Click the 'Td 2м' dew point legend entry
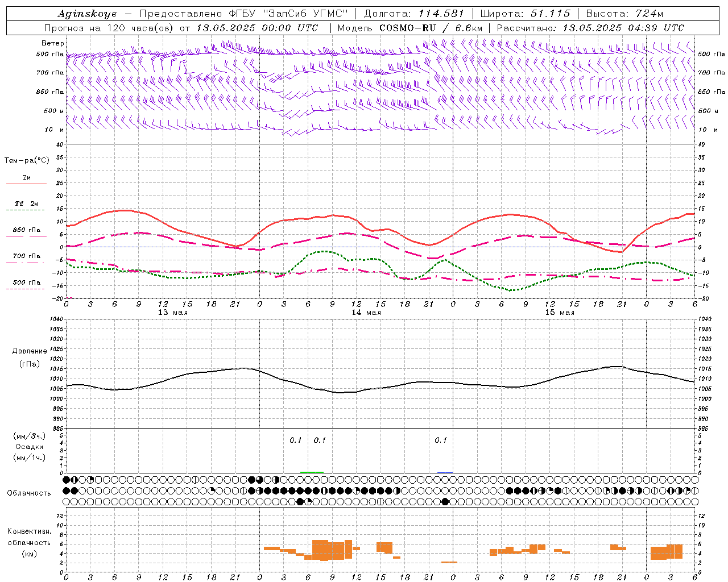This screenshot has width=728, height=582. pos(27,203)
